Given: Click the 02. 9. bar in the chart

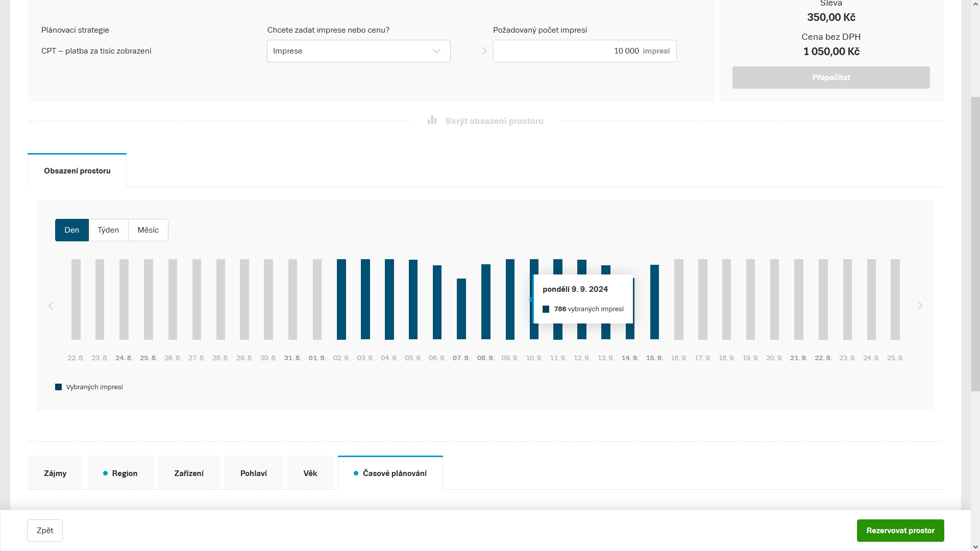Looking at the screenshot, I should 341,299.
